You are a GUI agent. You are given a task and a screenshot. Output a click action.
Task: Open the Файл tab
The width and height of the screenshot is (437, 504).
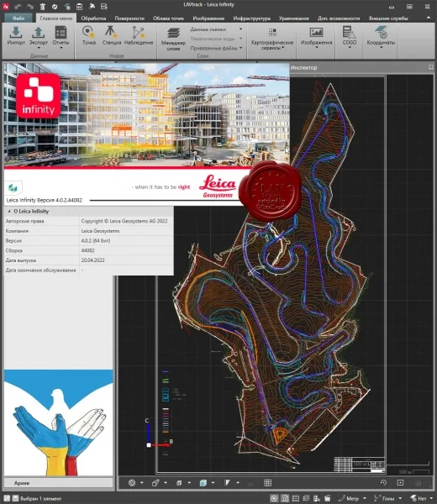pos(18,18)
